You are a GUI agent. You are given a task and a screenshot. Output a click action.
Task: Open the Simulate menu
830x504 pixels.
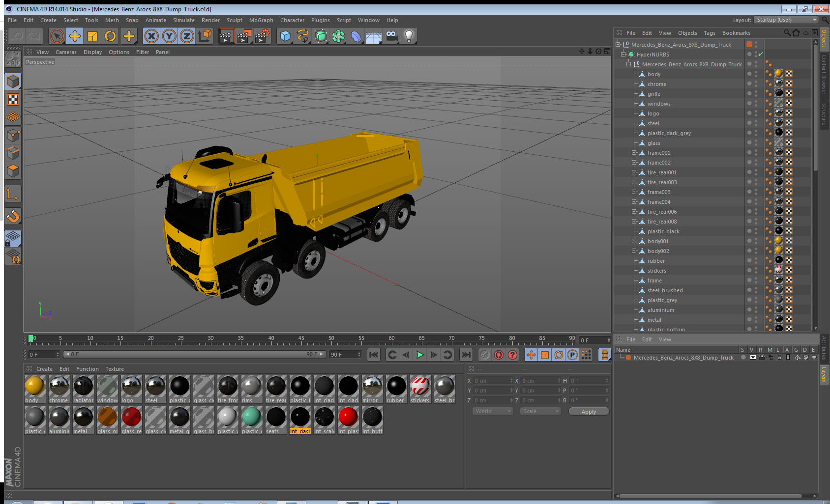pyautogui.click(x=184, y=20)
